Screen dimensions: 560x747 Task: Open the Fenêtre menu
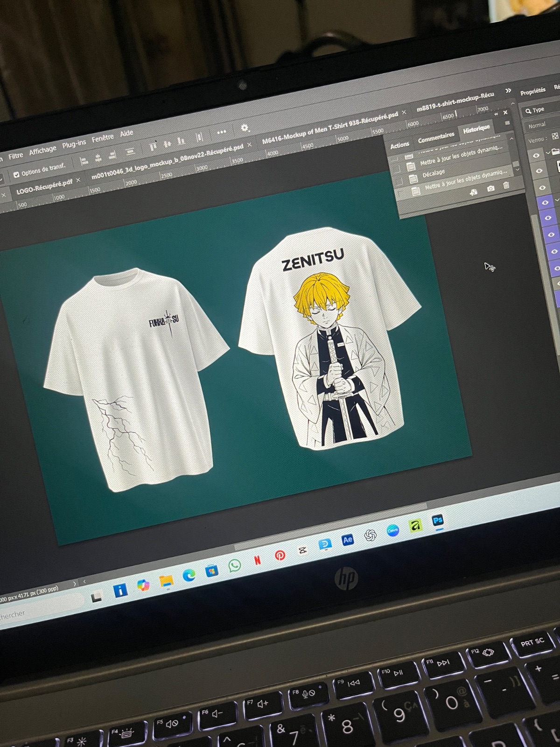[x=103, y=138]
